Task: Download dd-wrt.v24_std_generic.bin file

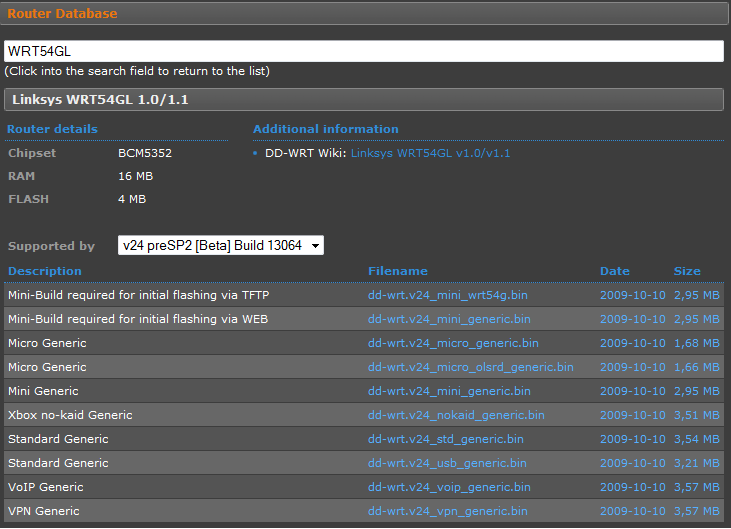Action: tap(444, 439)
